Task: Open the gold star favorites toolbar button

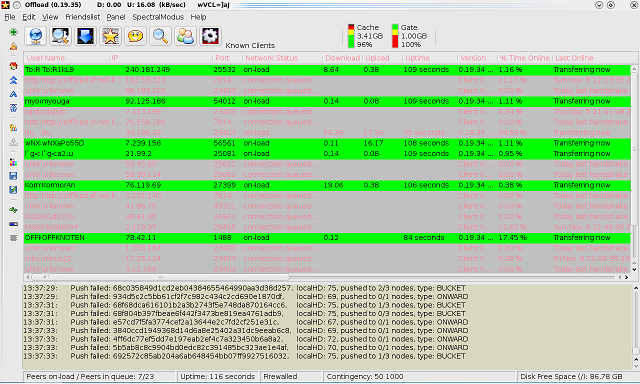Action: 110,36
